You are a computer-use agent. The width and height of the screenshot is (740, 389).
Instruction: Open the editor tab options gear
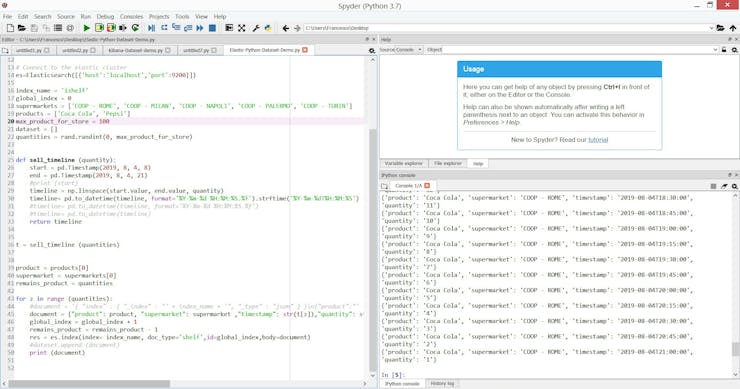coord(372,51)
